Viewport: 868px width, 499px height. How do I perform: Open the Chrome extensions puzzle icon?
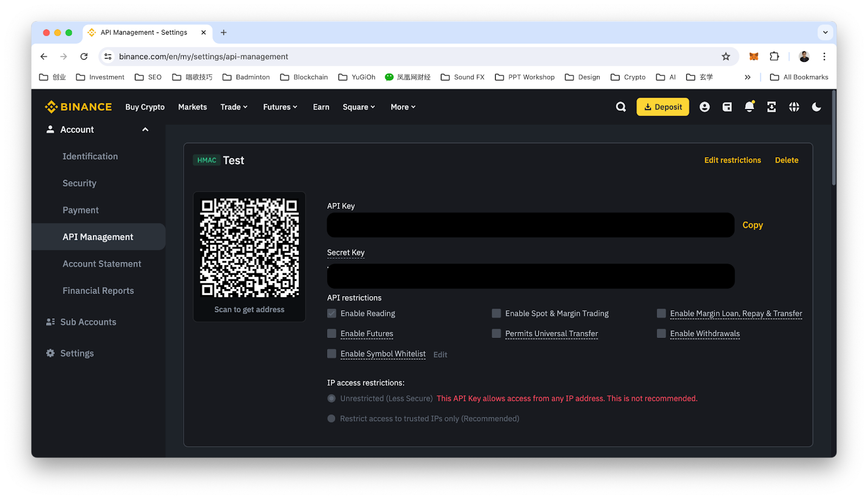[x=774, y=56]
